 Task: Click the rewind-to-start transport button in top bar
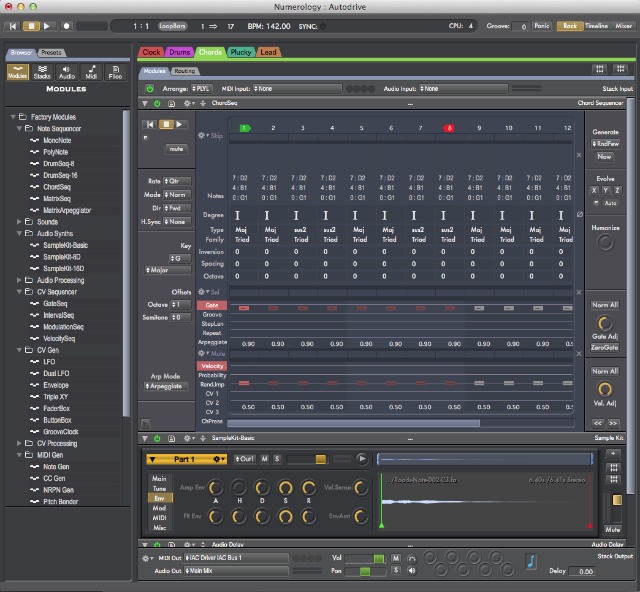click(x=13, y=26)
